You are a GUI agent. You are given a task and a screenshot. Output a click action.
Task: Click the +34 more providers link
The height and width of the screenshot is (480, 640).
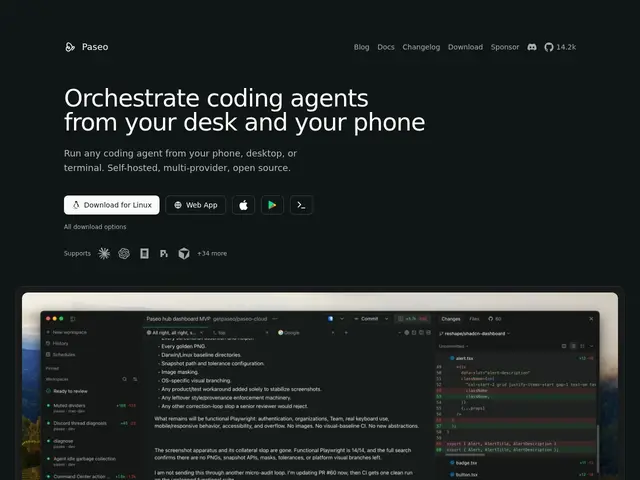(x=212, y=253)
